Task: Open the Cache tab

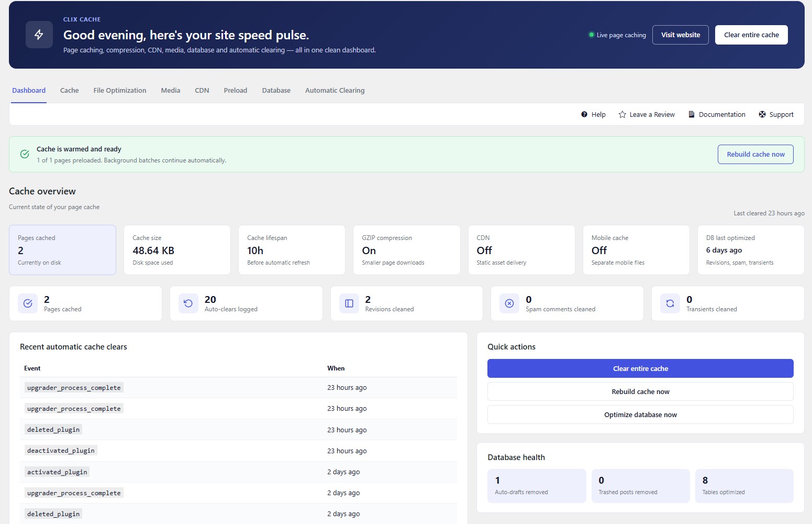Action: pos(70,91)
